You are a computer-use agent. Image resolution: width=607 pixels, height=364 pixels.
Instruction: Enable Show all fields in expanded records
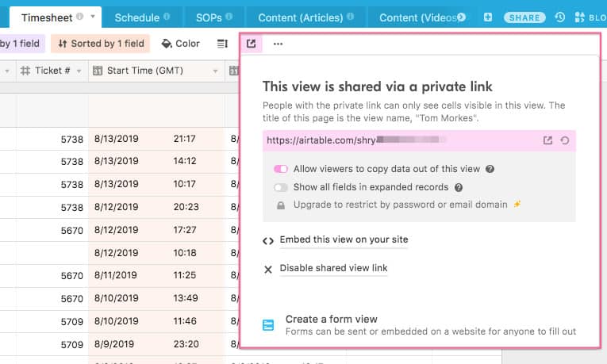(280, 188)
